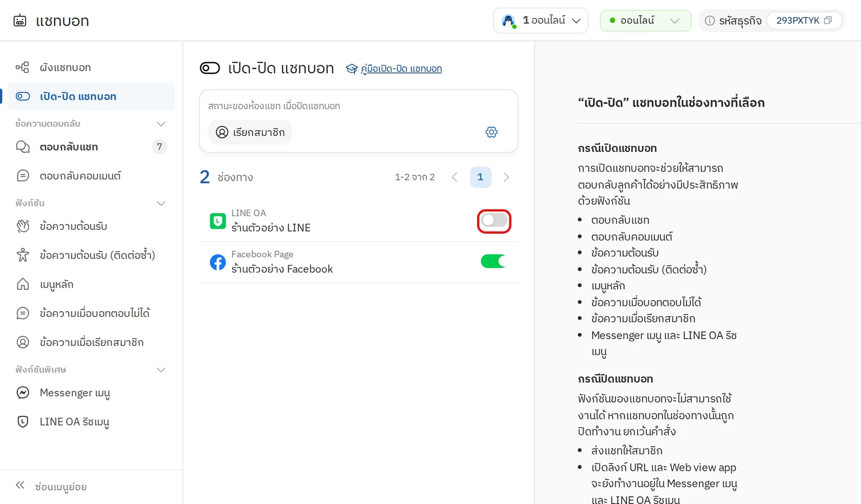Copy business code 293PXTYK
Viewport: 861px width, 504px height.
(828, 21)
